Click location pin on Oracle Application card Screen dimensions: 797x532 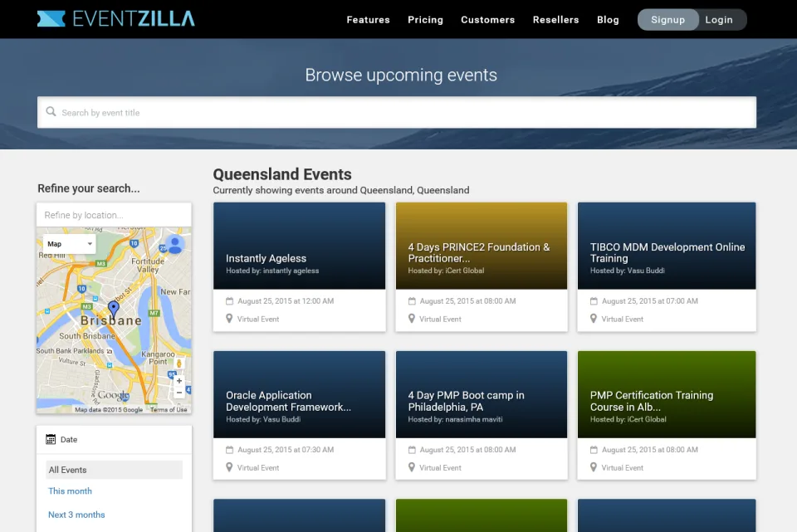229,467
